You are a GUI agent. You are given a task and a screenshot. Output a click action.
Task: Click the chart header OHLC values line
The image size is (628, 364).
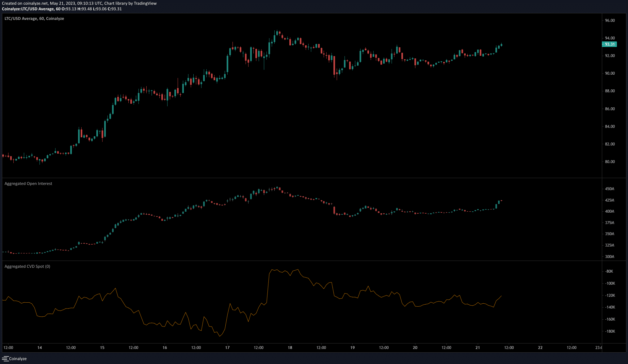click(x=62, y=9)
